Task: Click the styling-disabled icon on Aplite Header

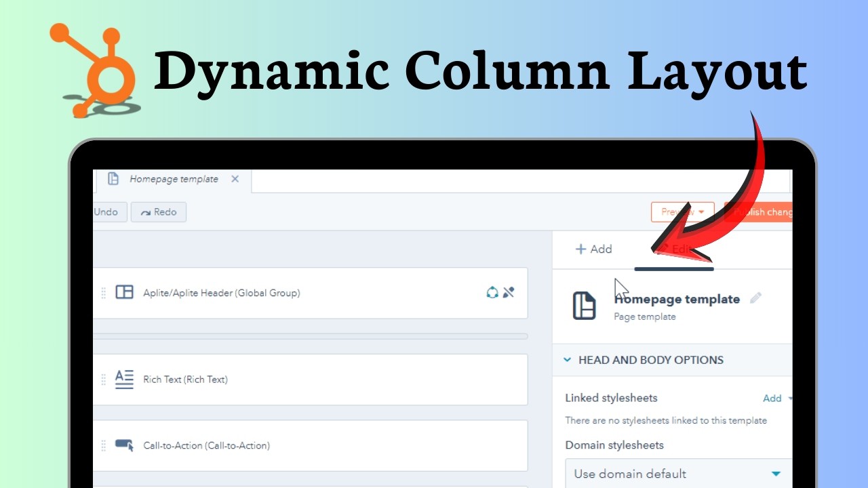Action: coord(509,292)
